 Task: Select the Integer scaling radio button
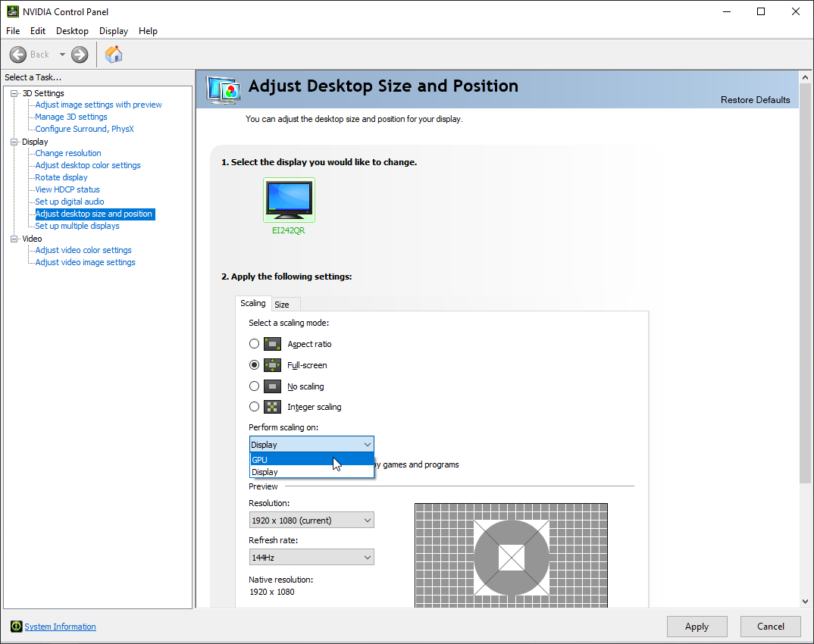[x=254, y=407]
